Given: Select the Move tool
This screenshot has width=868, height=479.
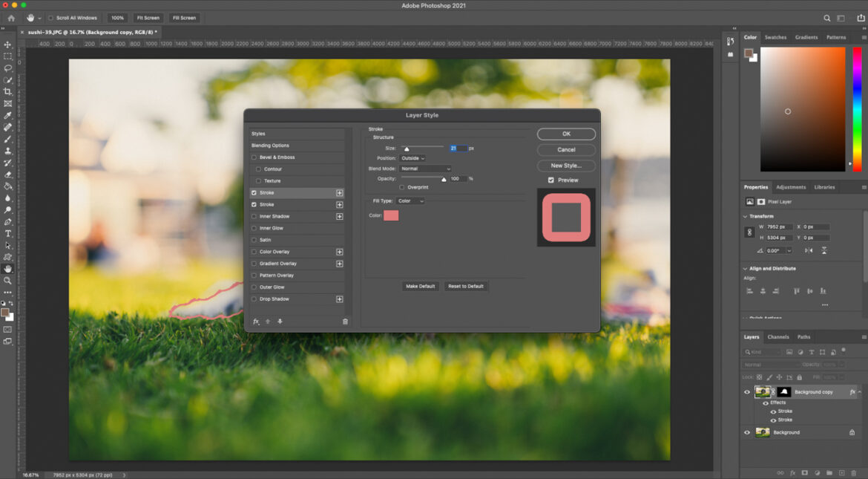Looking at the screenshot, I should coord(8,44).
